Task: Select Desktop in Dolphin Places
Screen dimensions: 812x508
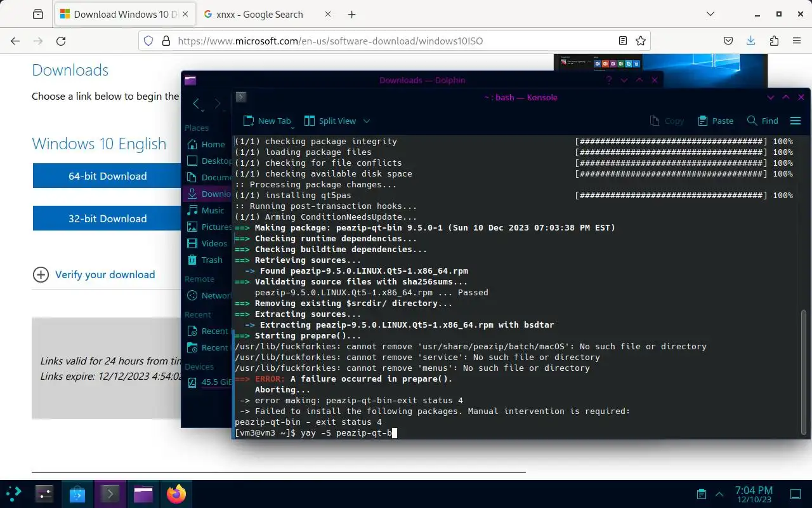Action: click(209, 161)
